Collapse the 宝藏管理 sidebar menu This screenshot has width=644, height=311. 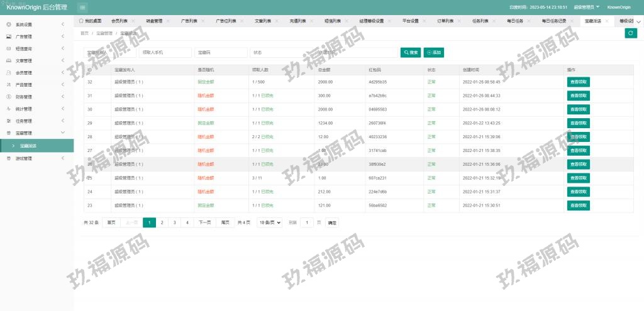(x=62, y=133)
